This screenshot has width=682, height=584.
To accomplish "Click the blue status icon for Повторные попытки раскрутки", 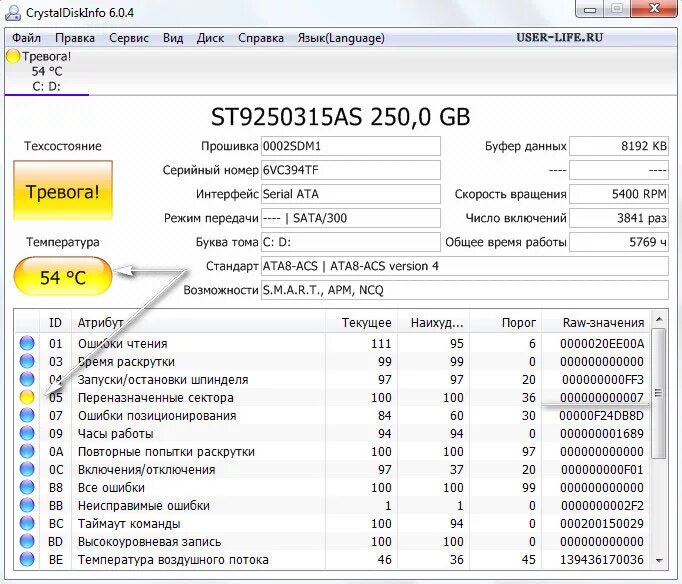I will coord(27,451).
